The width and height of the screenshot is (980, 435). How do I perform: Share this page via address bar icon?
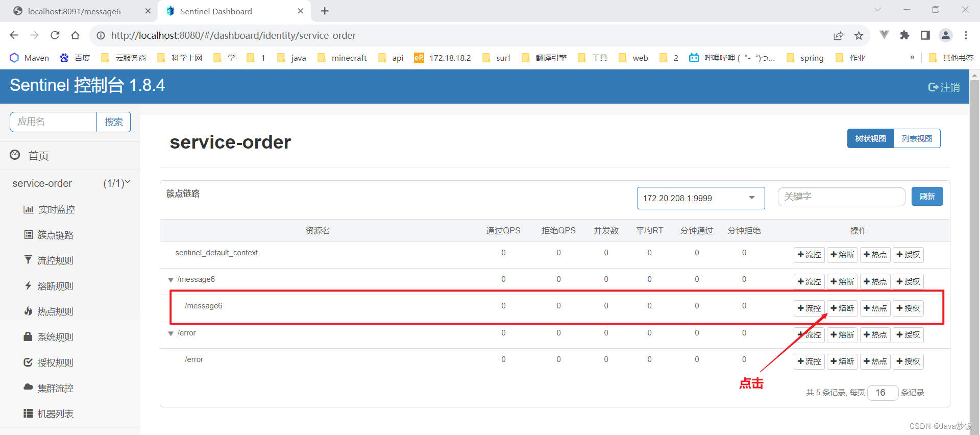pyautogui.click(x=838, y=35)
